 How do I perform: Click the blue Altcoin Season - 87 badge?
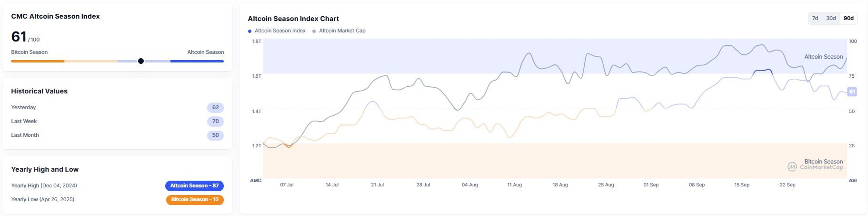(194, 186)
